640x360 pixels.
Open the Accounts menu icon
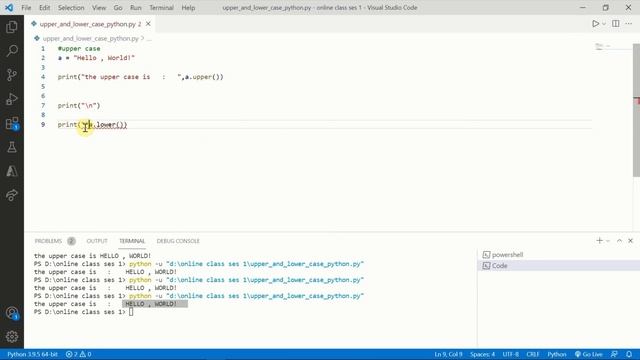12,313
